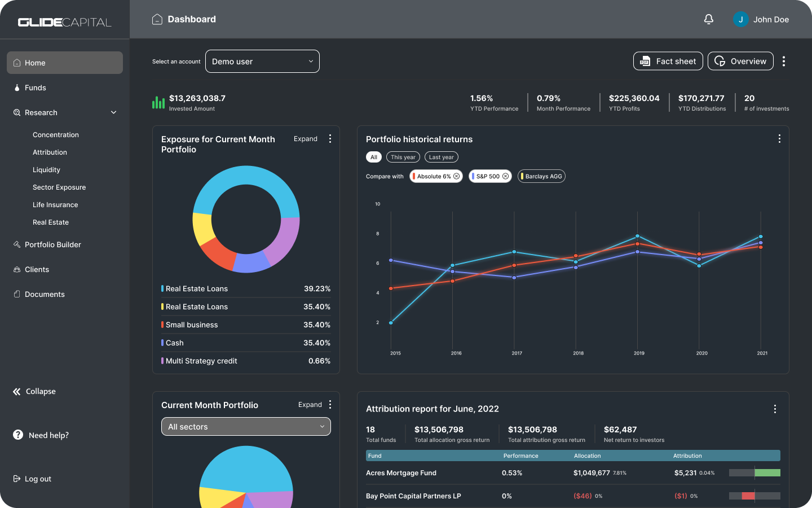Select the This year filter
Screen dimensions: 812x508
pos(403,157)
